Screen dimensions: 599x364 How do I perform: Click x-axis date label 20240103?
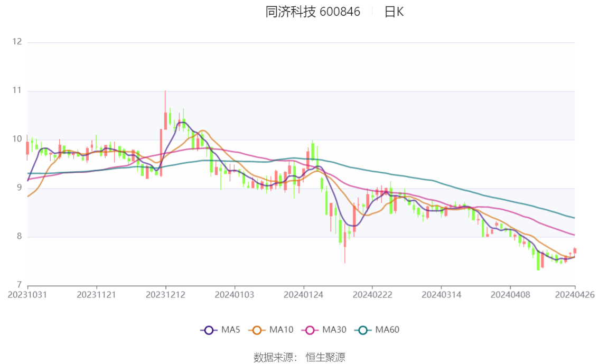pyautogui.click(x=234, y=295)
